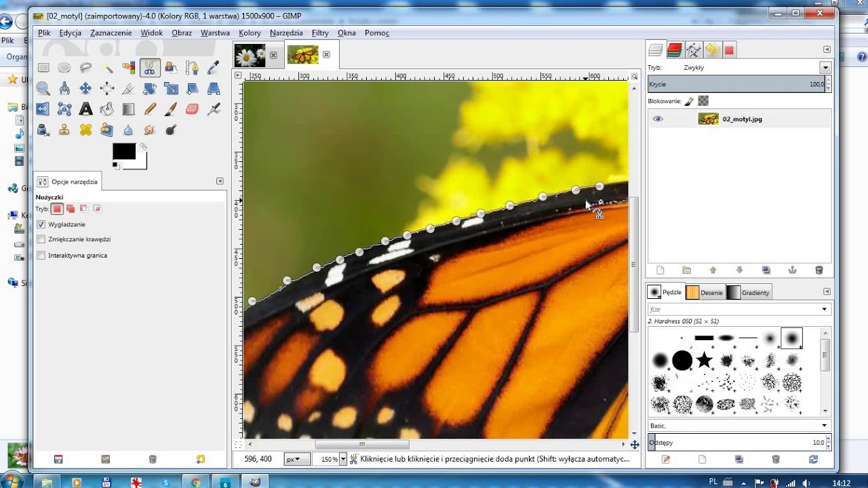The height and width of the screenshot is (488, 868).
Task: Select the Color Picker tool
Action: 214,67
